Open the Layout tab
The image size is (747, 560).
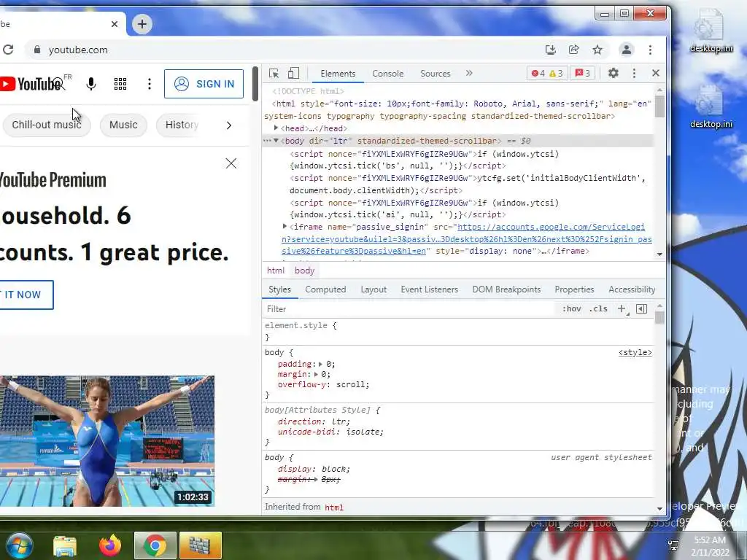[x=373, y=289]
